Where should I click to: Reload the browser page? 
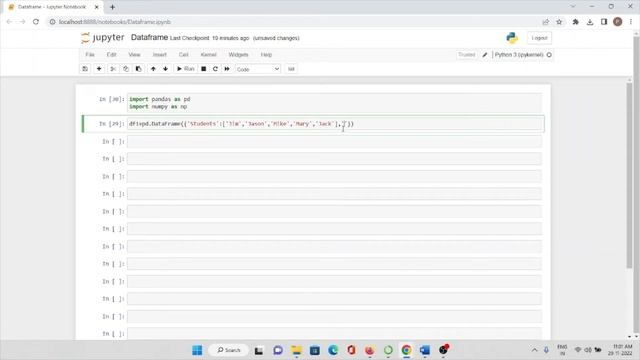pos(36,22)
